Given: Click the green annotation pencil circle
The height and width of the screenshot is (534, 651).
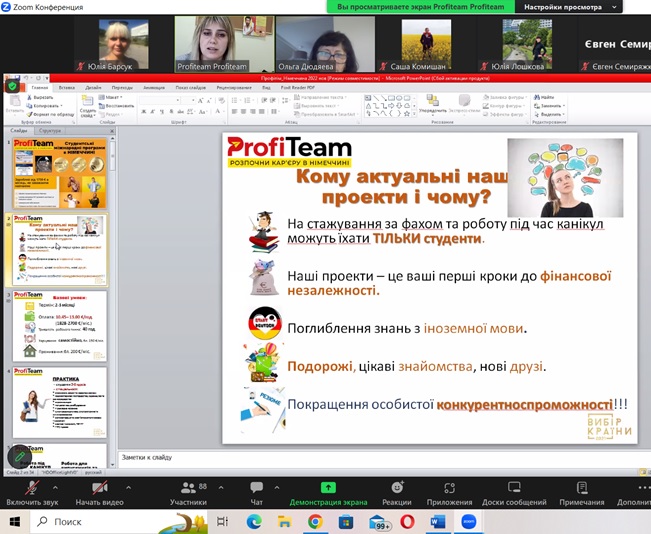Looking at the screenshot, I should coord(20,457).
